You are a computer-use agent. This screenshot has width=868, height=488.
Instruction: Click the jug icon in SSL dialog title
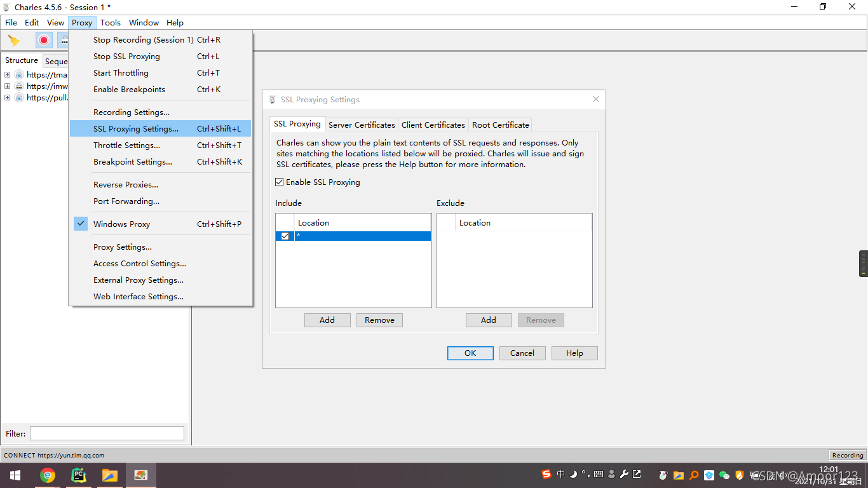coord(273,100)
